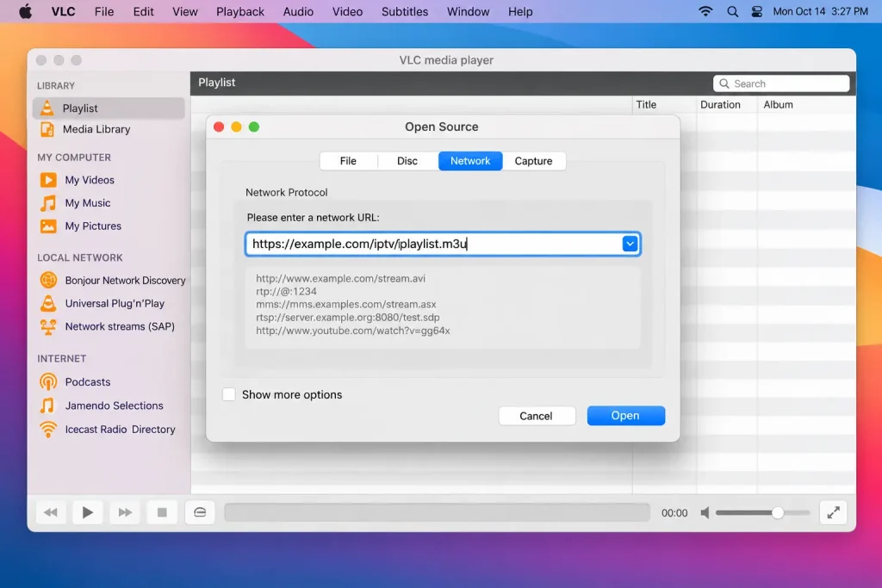The width and height of the screenshot is (882, 588).
Task: Open the My Pictures icon
Action: (48, 226)
